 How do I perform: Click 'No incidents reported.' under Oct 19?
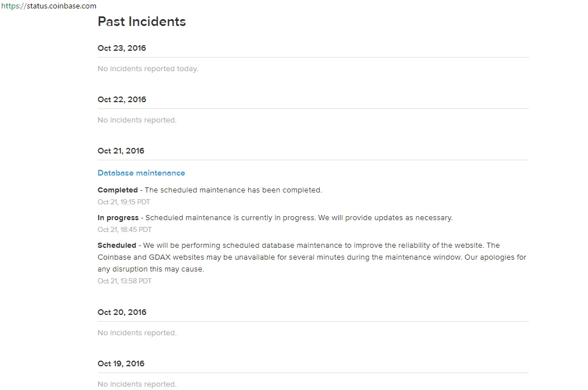(137, 384)
